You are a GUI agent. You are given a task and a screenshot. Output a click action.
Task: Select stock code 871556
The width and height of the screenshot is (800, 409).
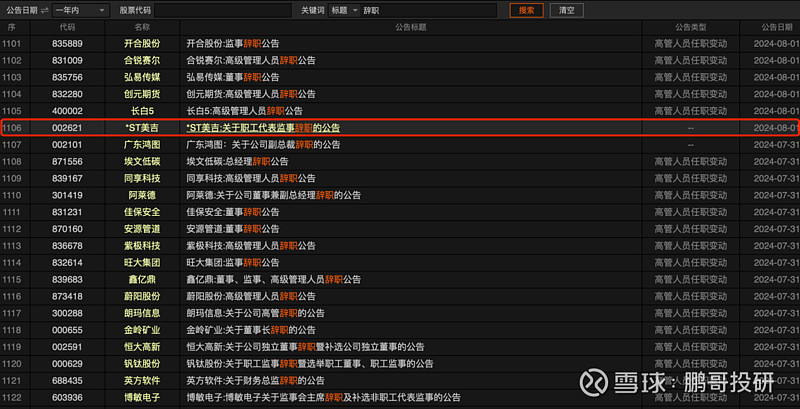tap(67, 162)
